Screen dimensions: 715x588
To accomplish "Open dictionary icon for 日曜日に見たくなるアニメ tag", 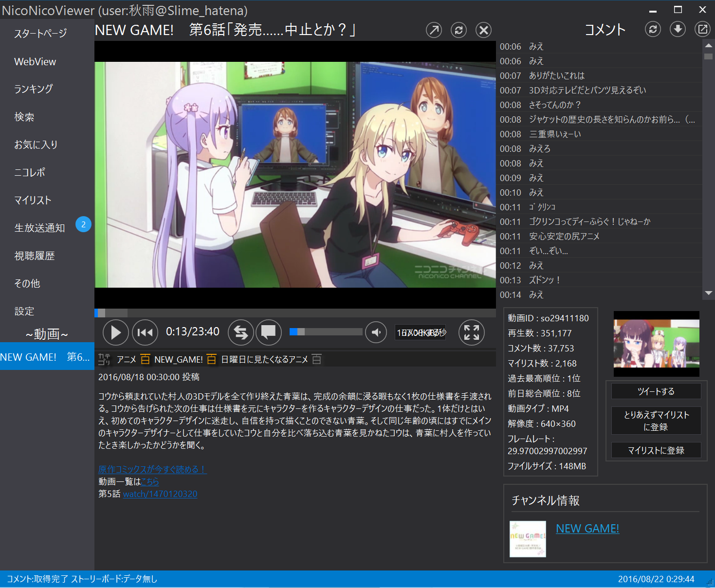I will [317, 359].
